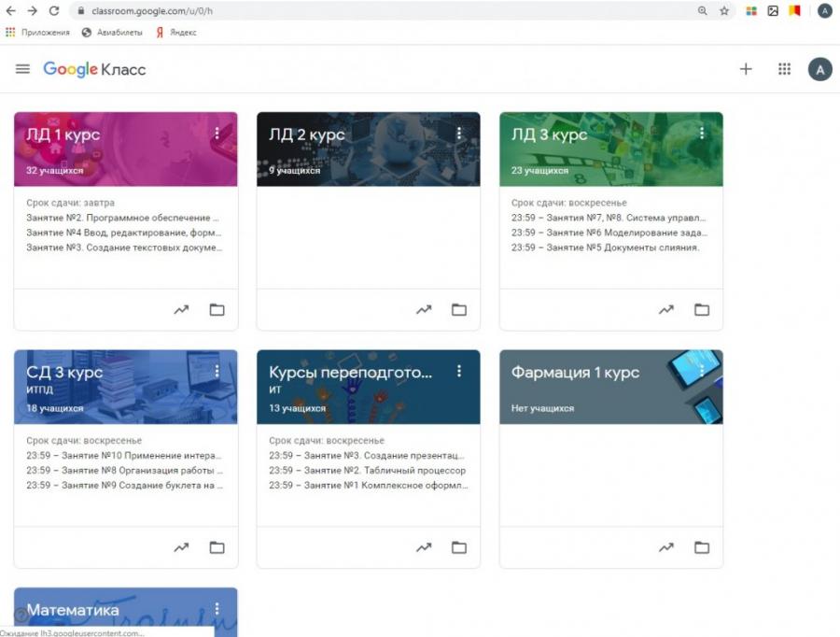This screenshot has height=637, width=840.
Task: Open the СД 3 курс class
Action: coord(64,372)
